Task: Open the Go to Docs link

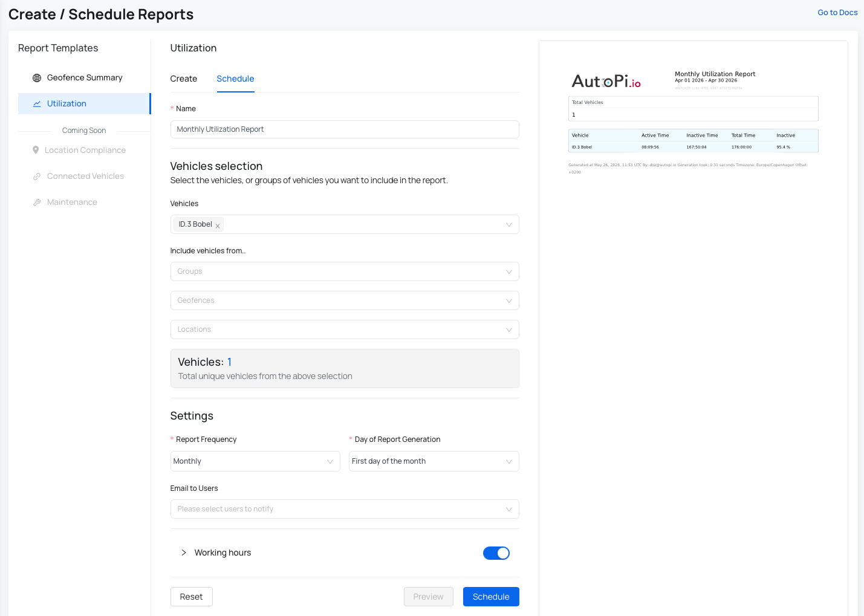Action: [x=837, y=12]
